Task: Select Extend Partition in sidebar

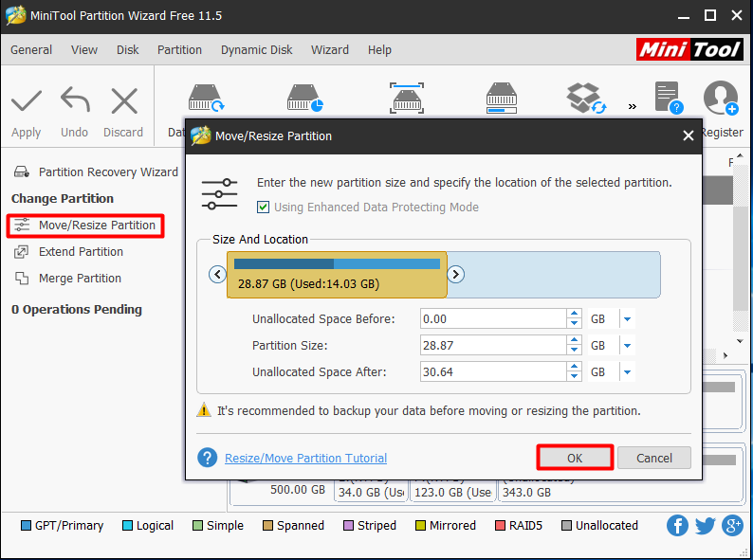Action: pos(68,252)
